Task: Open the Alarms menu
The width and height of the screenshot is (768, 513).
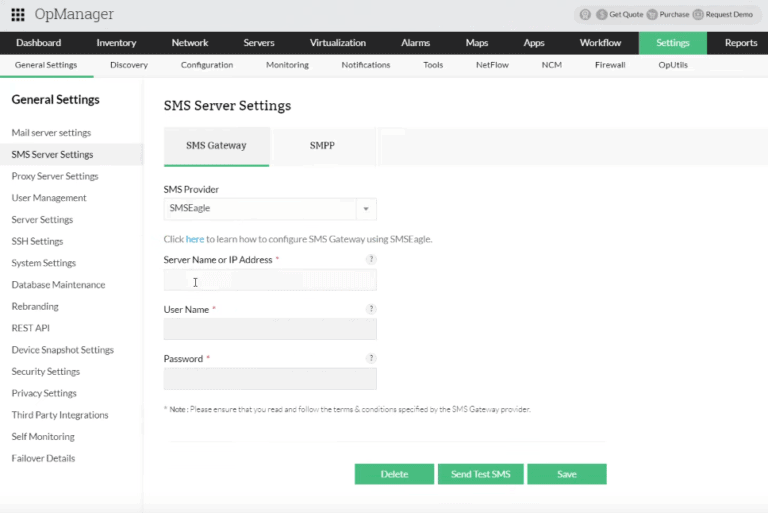Action: pyautogui.click(x=415, y=43)
